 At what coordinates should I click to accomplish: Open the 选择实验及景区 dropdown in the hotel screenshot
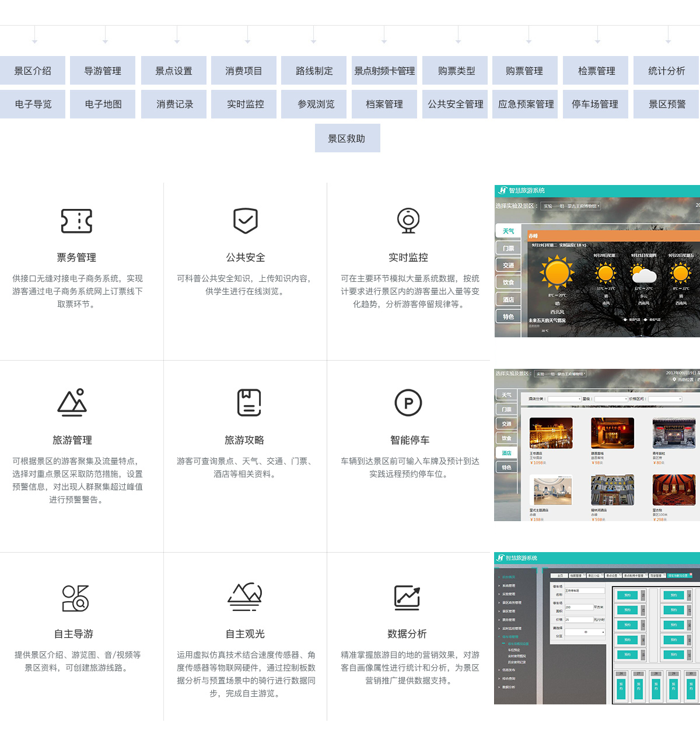pyautogui.click(x=560, y=374)
